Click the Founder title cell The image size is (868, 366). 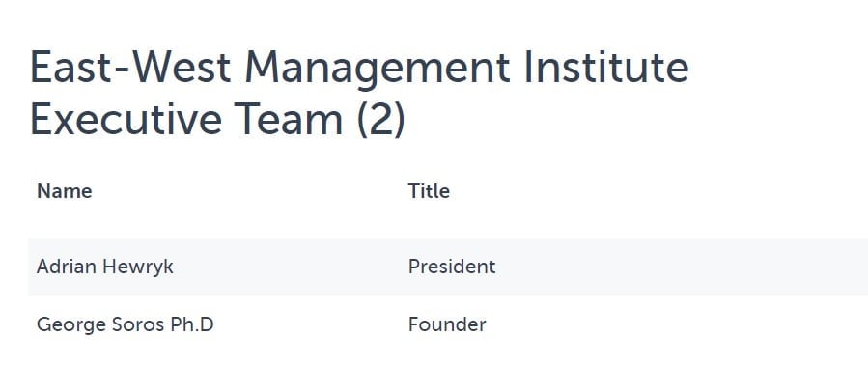tap(447, 324)
